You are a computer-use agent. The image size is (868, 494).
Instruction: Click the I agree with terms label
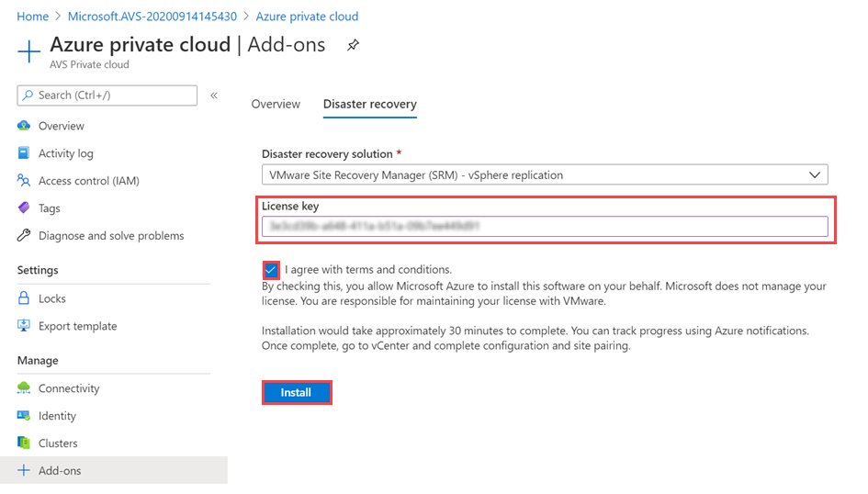[x=368, y=269]
